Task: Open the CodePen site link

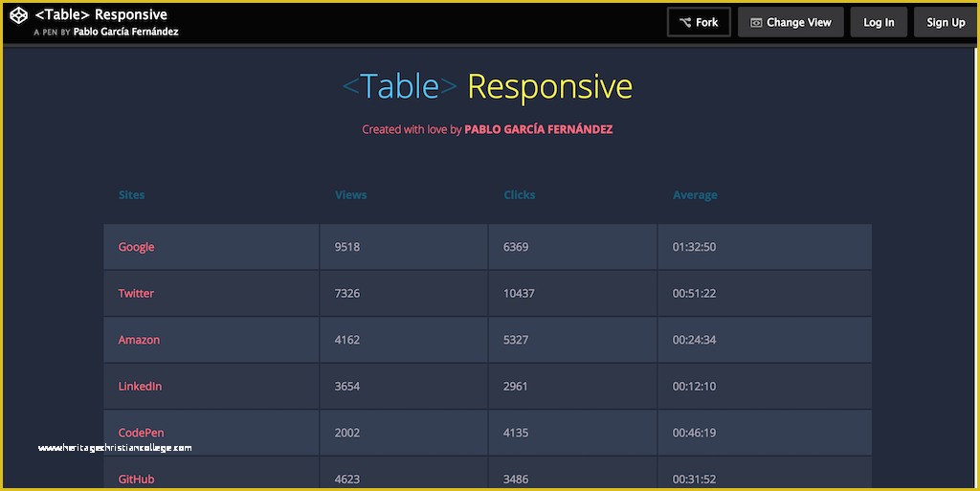Action: click(x=142, y=433)
